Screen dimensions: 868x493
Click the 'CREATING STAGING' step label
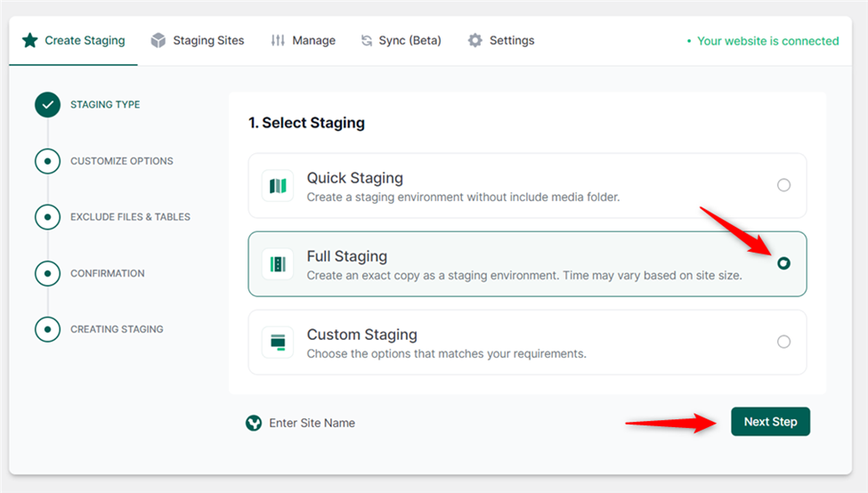coord(117,329)
